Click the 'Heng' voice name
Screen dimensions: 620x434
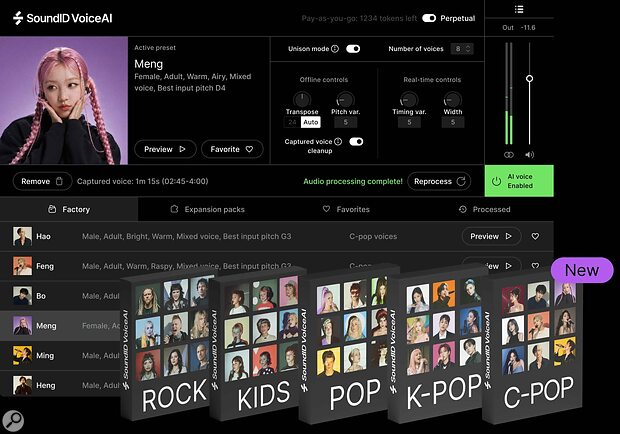point(45,385)
